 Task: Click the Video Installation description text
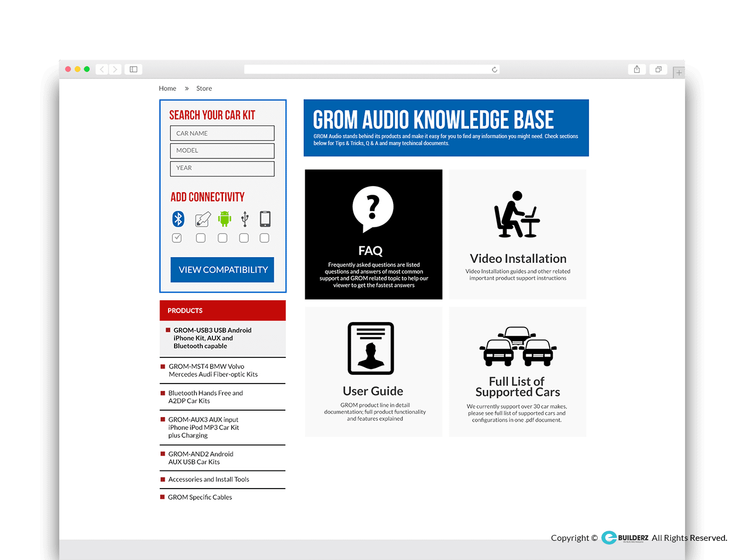click(518, 275)
